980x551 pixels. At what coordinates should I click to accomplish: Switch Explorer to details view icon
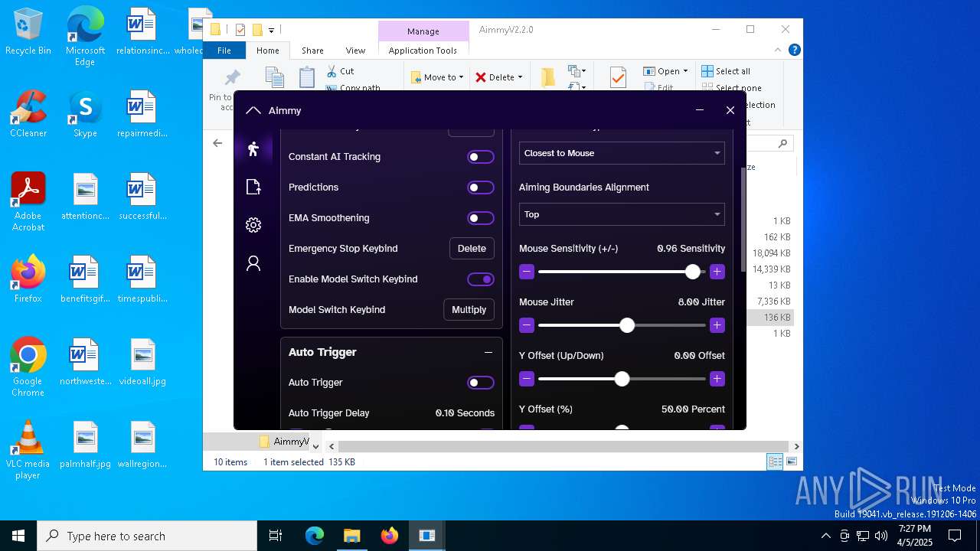coord(775,461)
